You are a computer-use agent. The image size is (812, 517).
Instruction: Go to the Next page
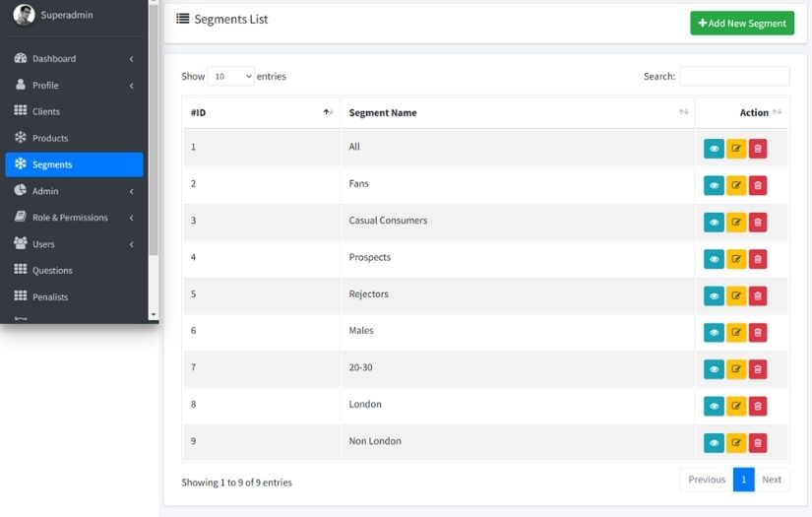(x=772, y=480)
